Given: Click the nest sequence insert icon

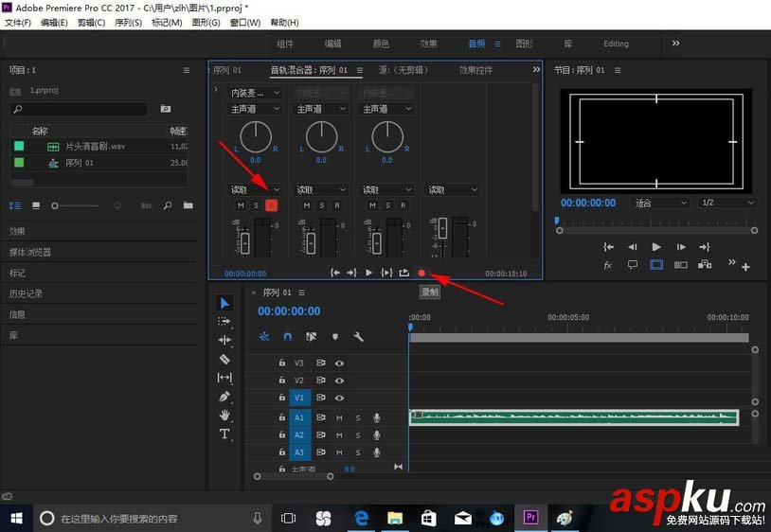Looking at the screenshot, I should point(264,336).
